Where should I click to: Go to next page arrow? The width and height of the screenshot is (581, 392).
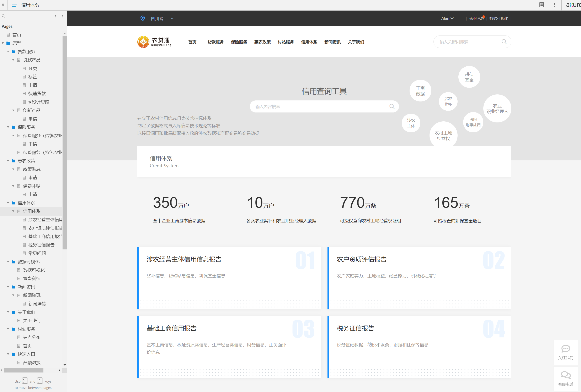pyautogui.click(x=63, y=16)
